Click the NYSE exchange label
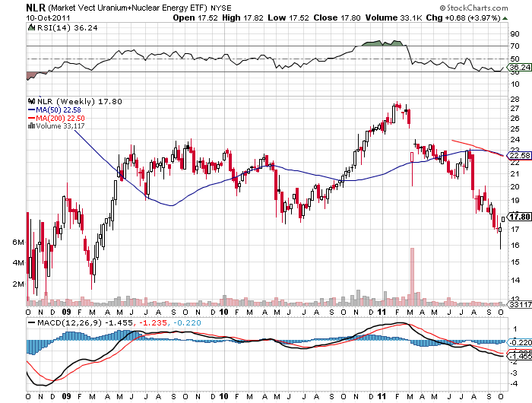The height and width of the screenshot is (403, 532). click(x=221, y=8)
